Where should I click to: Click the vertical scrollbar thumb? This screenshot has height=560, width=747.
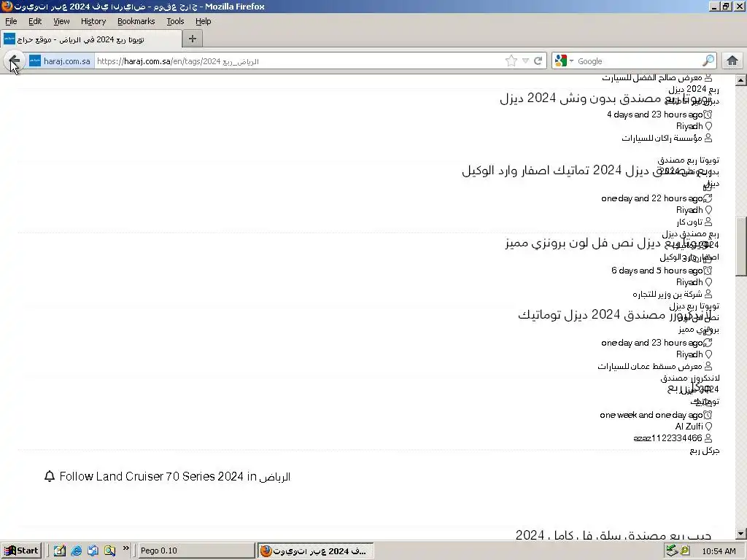[x=741, y=246]
